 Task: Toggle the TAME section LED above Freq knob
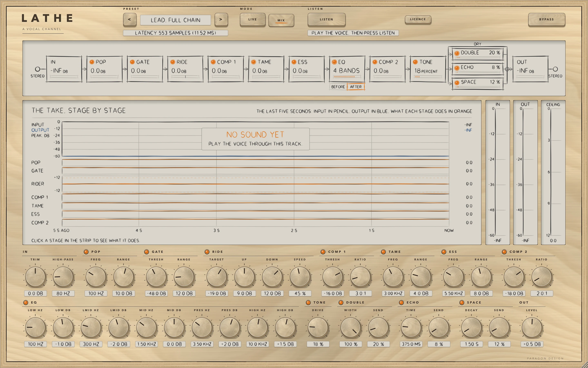tap(383, 252)
